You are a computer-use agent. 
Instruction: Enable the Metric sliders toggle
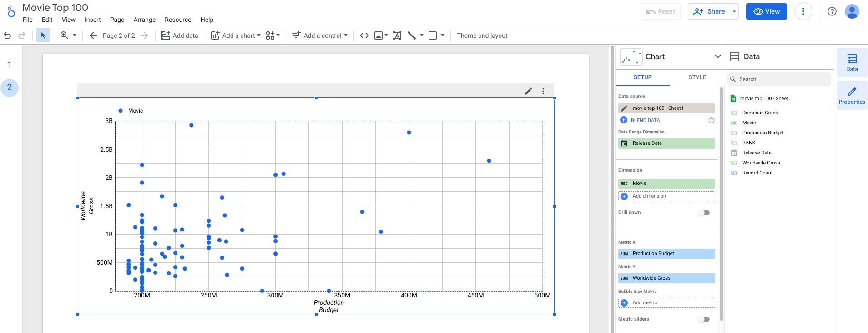click(x=704, y=319)
